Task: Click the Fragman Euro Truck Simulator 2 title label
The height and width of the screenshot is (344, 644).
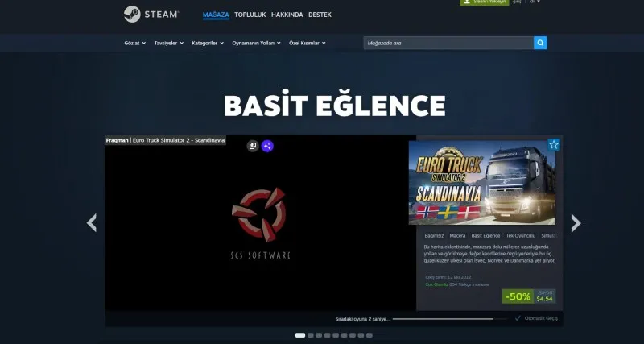Action: (x=166, y=140)
